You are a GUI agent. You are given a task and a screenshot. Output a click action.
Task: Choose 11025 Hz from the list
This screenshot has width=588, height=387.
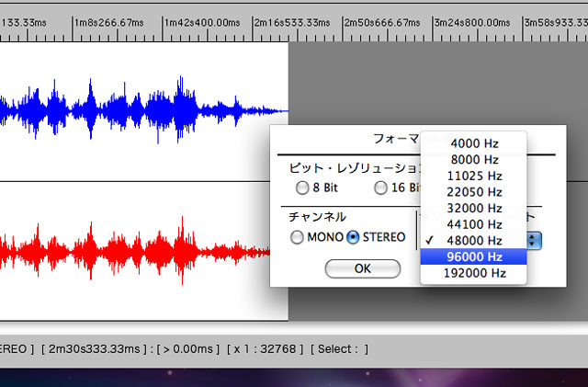click(474, 176)
